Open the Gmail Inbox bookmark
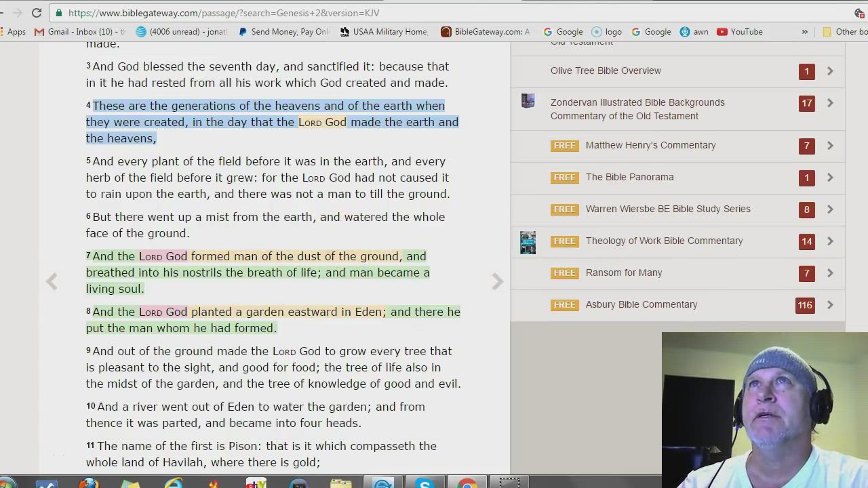 pos(80,32)
